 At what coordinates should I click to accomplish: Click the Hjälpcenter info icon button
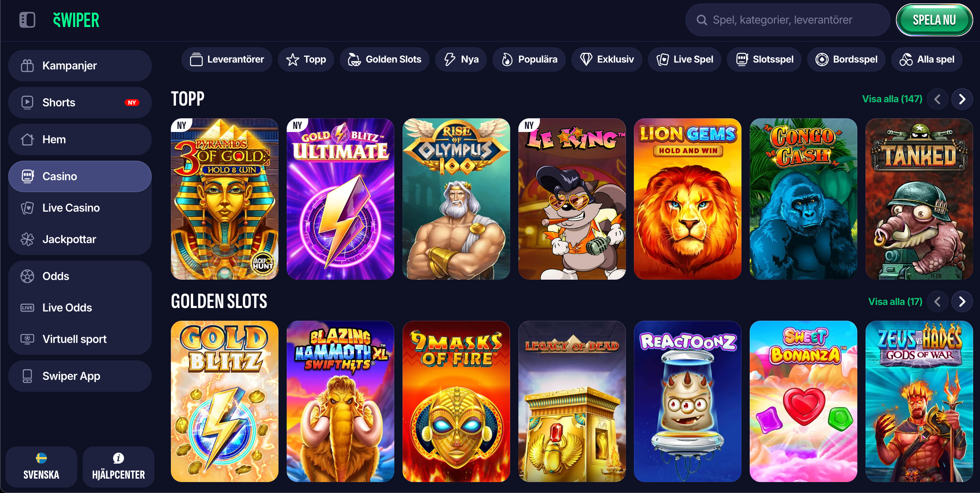coord(118,466)
